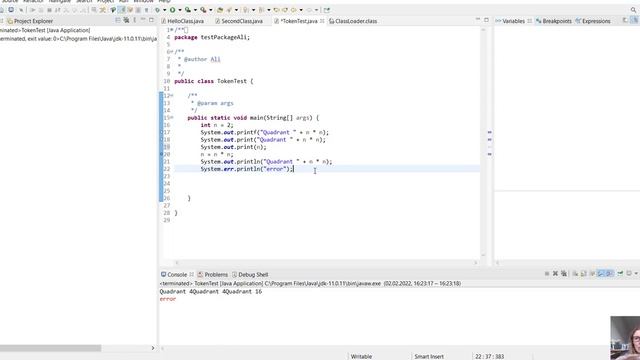
Task: Click the Debug bug icon in toolbar
Action: pyautogui.click(x=157, y=10)
